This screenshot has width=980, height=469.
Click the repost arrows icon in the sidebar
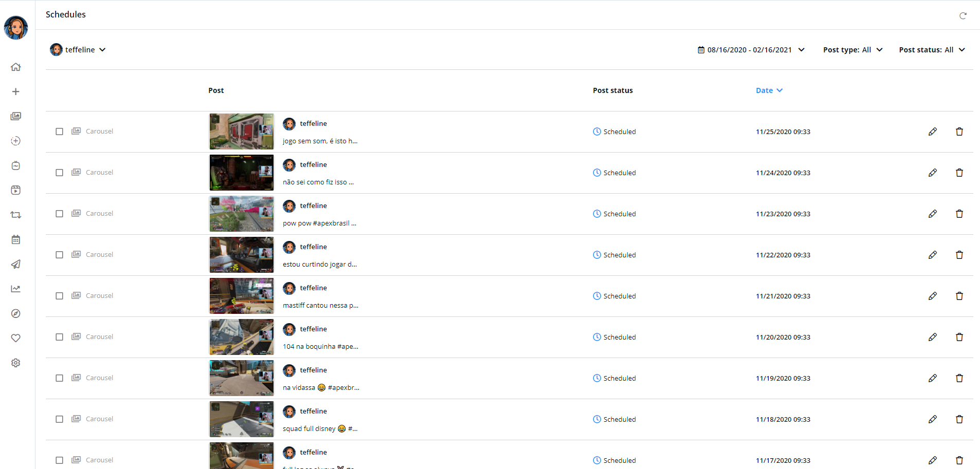pyautogui.click(x=16, y=215)
